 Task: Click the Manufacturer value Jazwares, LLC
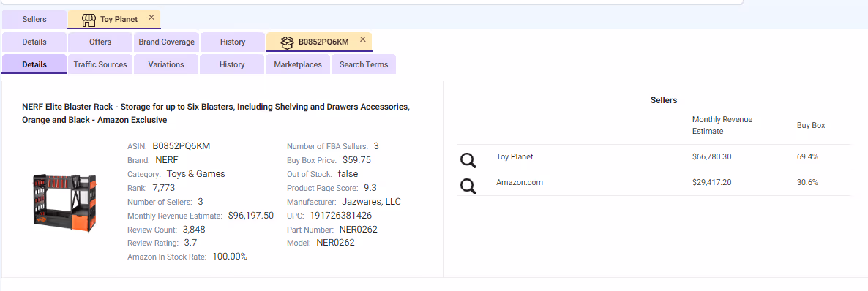pos(372,201)
